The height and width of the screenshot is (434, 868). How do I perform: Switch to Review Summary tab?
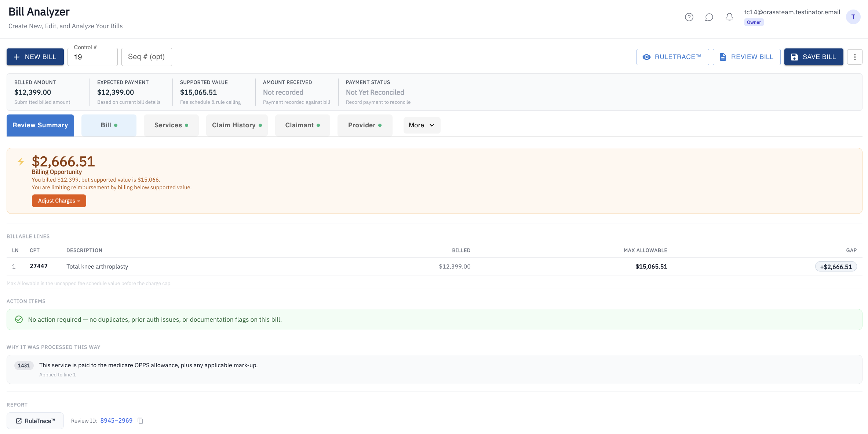(x=40, y=125)
